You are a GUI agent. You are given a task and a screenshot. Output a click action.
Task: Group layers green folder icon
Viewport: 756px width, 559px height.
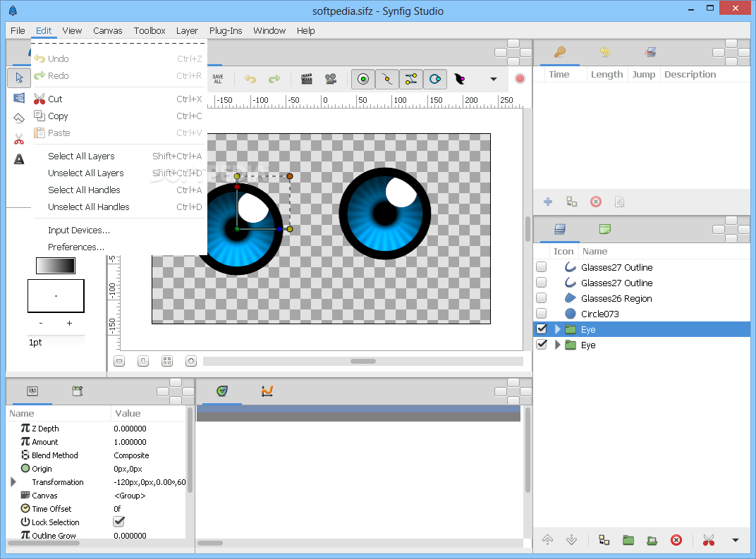[628, 540]
